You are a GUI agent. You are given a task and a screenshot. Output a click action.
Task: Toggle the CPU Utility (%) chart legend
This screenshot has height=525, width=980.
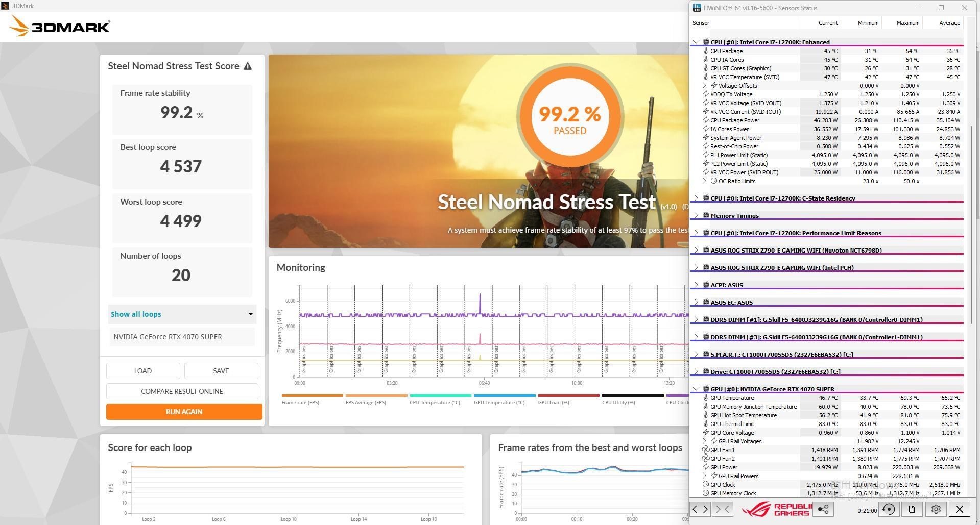[x=633, y=399]
